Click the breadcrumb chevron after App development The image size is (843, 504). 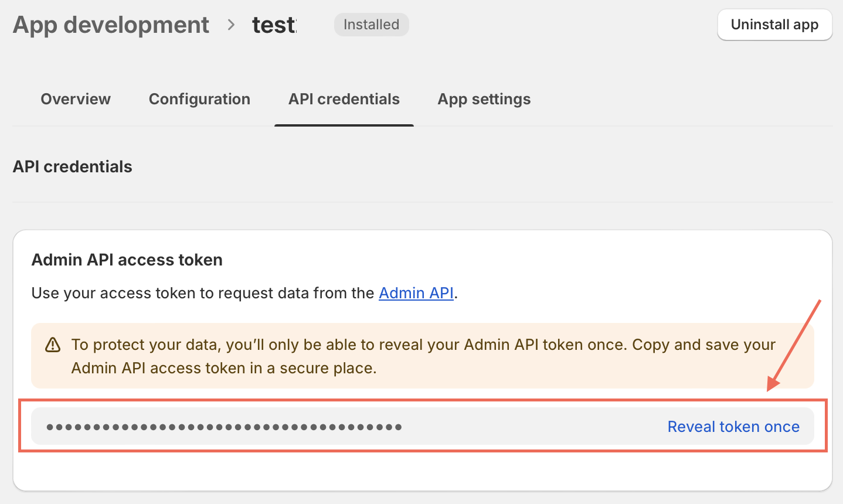(x=231, y=25)
